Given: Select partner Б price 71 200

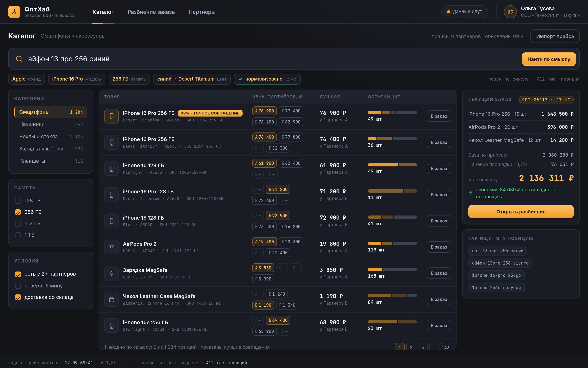Looking at the screenshot, I should point(278,189).
